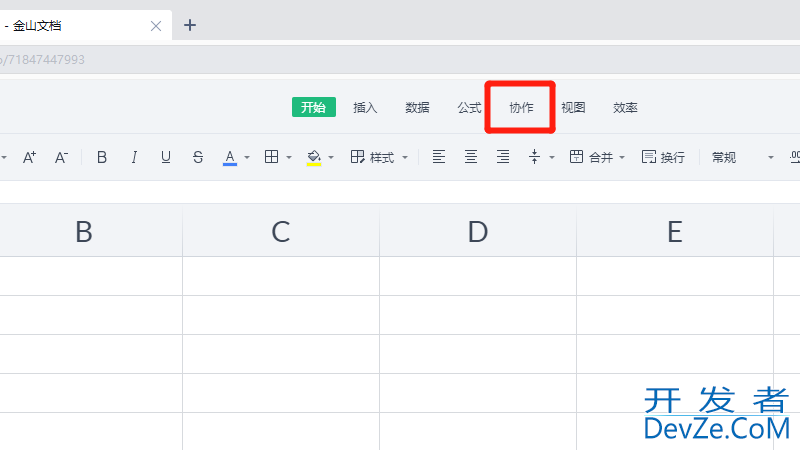Viewport: 800px width, 450px height.
Task: Switch to 数据 tab
Action: pyautogui.click(x=417, y=108)
